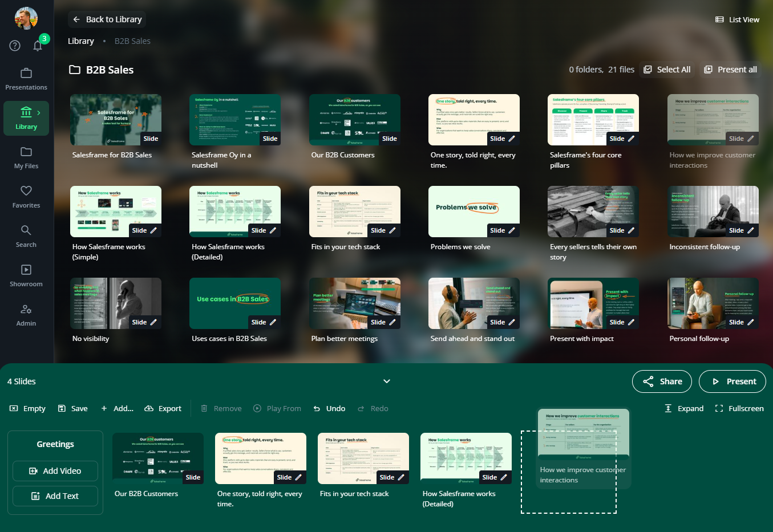Screen dimensions: 773x532
Task: Open Admin in the sidebar
Action: 26,315
